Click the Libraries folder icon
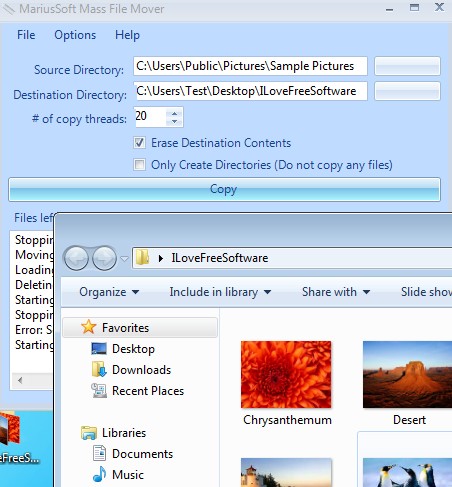The width and height of the screenshot is (452, 487). pos(89,433)
